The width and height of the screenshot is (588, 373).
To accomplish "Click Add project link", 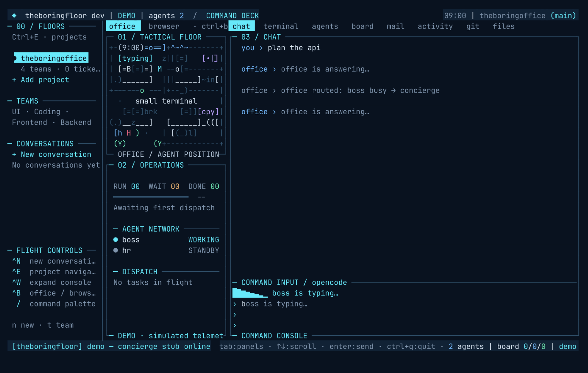I will pyautogui.click(x=40, y=80).
